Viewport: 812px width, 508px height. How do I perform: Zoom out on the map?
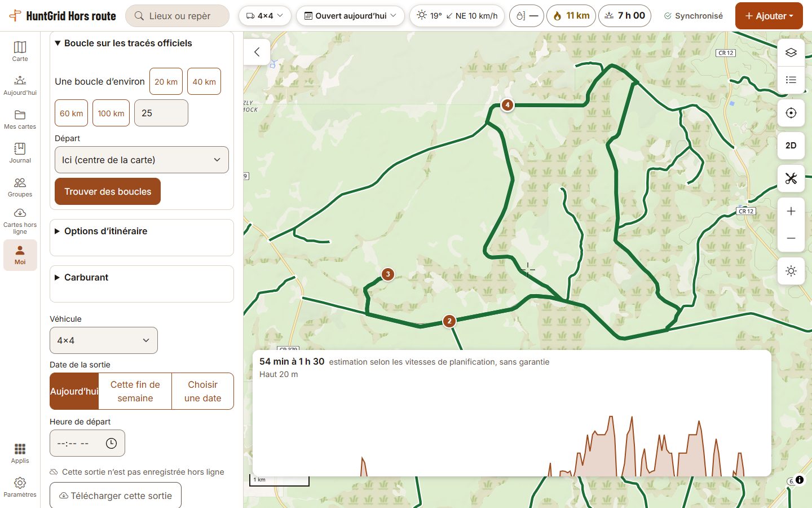pyautogui.click(x=791, y=238)
